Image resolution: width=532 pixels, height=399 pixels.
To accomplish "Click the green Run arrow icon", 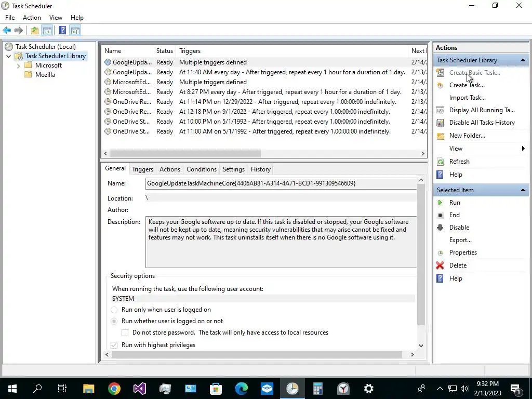I will click(440, 203).
